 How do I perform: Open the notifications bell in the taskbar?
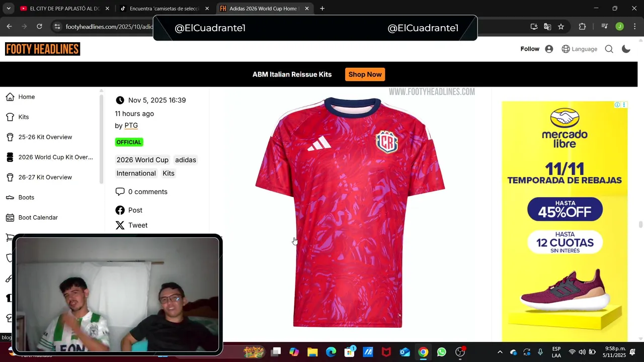click(632, 352)
